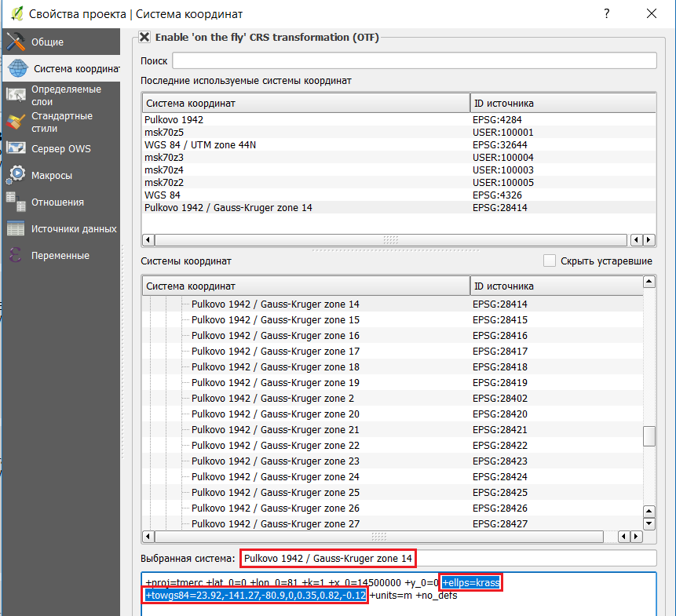
Task: Switch to the Определяемые слои tab
Action: click(x=61, y=95)
